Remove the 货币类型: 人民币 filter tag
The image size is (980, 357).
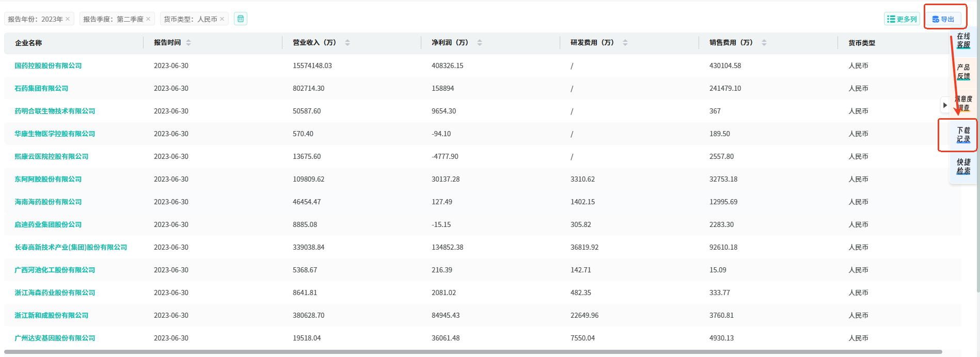coord(222,19)
